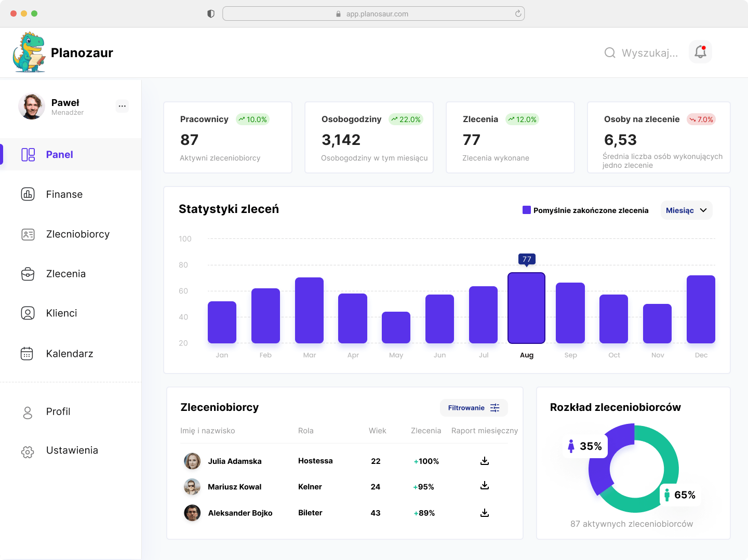Viewport: 748px width, 560px height.
Task: Click the Filtrowanie button
Action: (x=474, y=408)
